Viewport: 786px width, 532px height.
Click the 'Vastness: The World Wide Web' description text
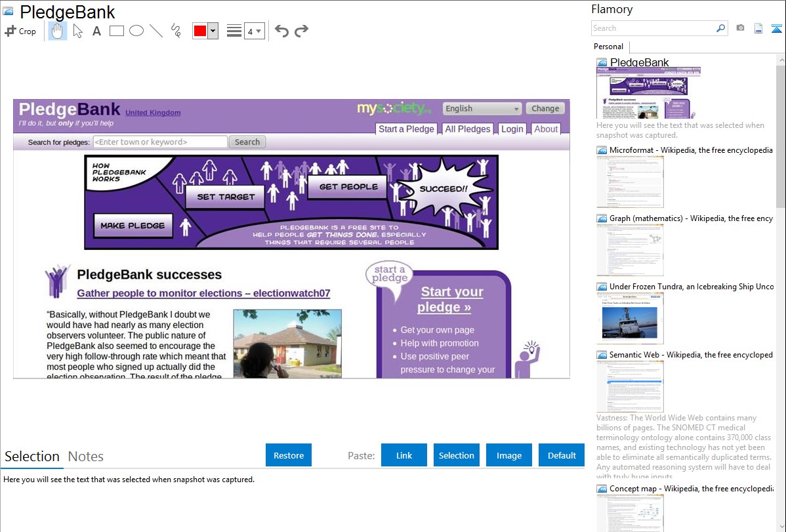684,447
